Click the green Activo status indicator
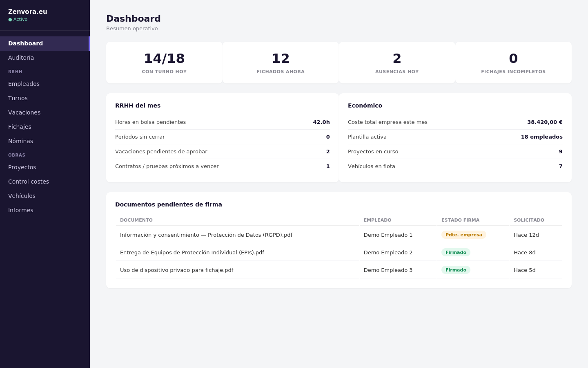The height and width of the screenshot is (368, 588). 18,19
